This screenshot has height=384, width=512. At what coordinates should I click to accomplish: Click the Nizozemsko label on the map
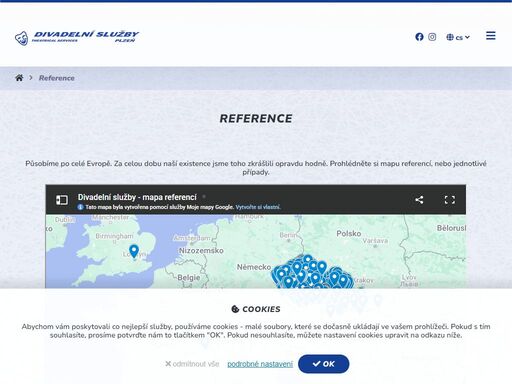pyautogui.click(x=201, y=251)
